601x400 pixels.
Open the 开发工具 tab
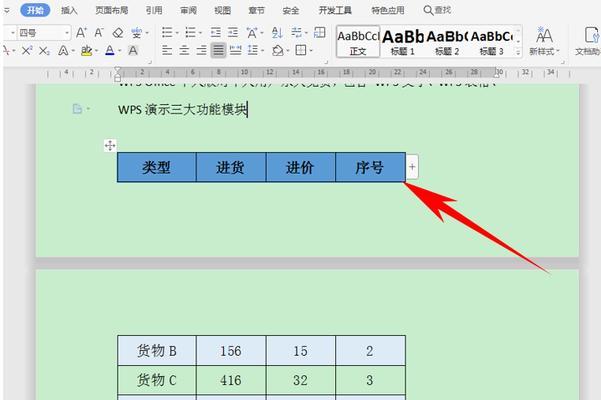point(335,10)
